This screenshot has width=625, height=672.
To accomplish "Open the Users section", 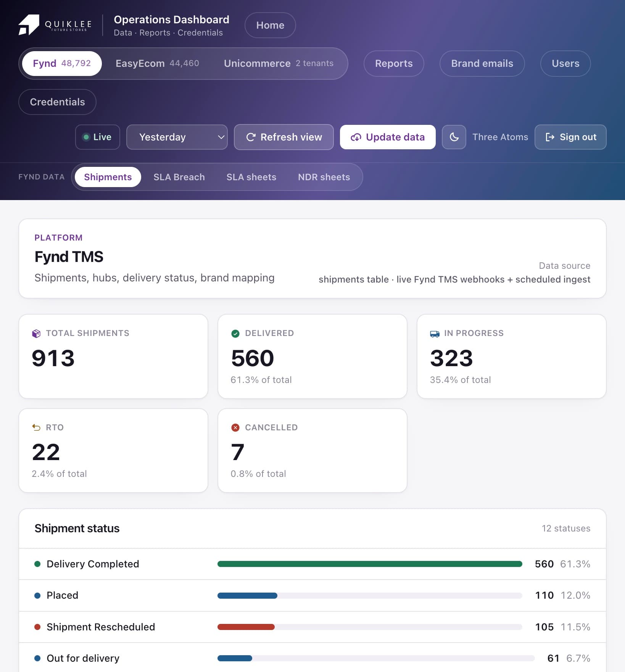I will 565,63.
